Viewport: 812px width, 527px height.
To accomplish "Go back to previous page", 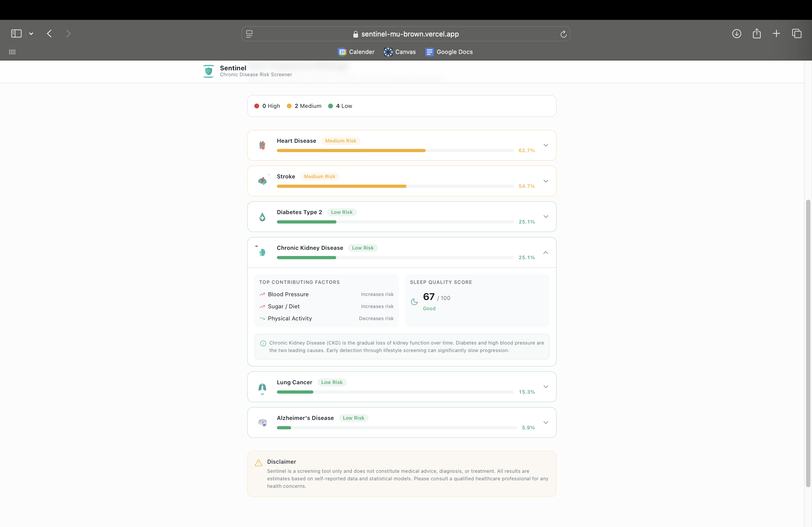I will [x=49, y=33].
